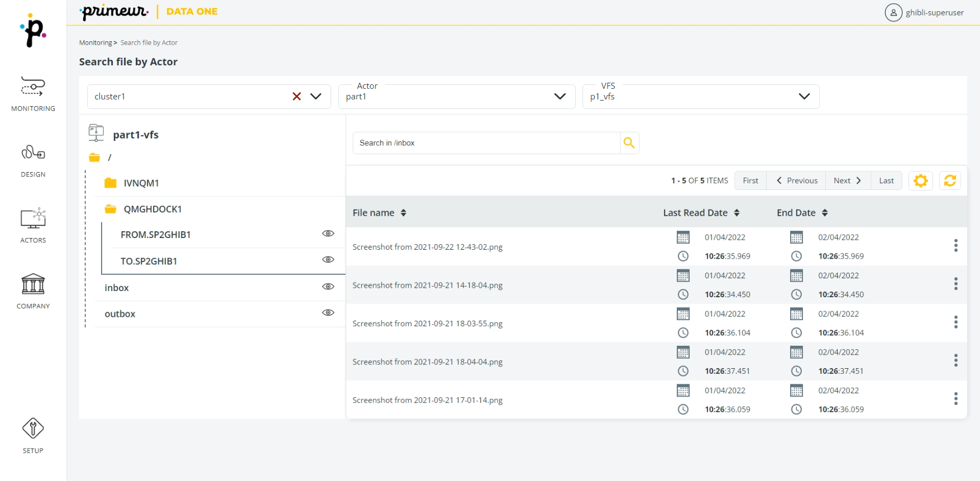
Task: Open the table settings gear icon
Action: pyautogui.click(x=921, y=180)
